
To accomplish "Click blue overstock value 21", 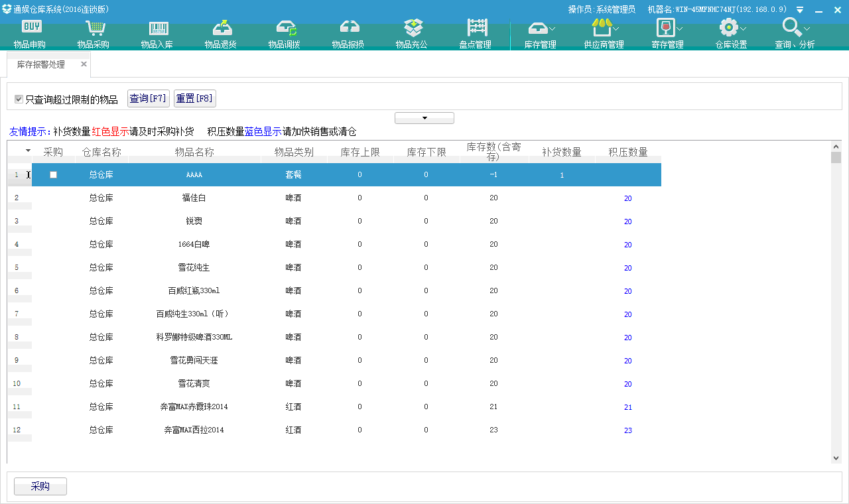I will 628,407.
